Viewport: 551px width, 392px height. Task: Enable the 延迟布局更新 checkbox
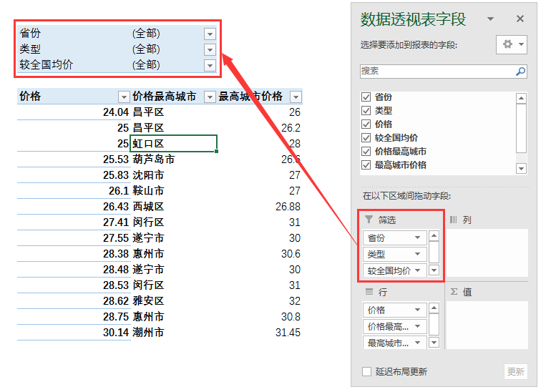(366, 371)
